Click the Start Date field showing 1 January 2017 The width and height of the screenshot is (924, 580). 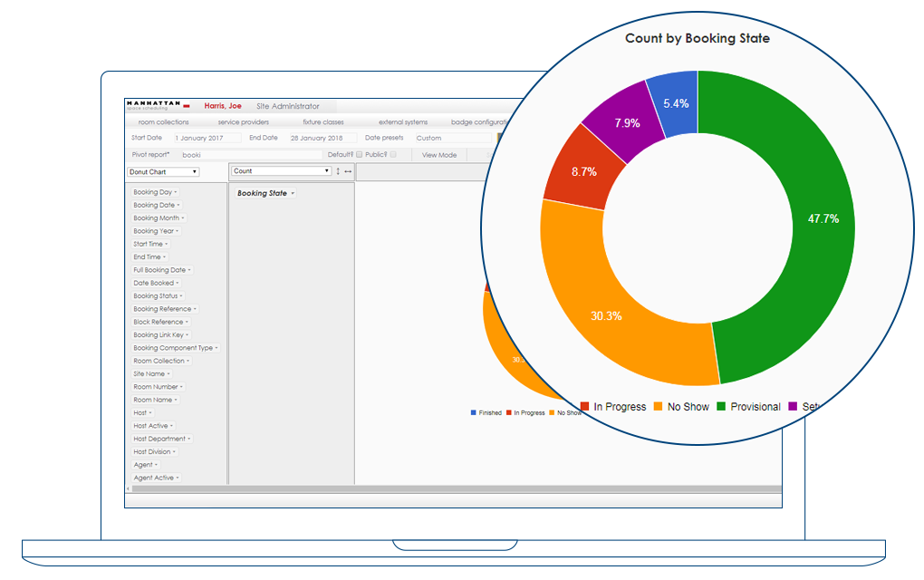[x=207, y=138]
